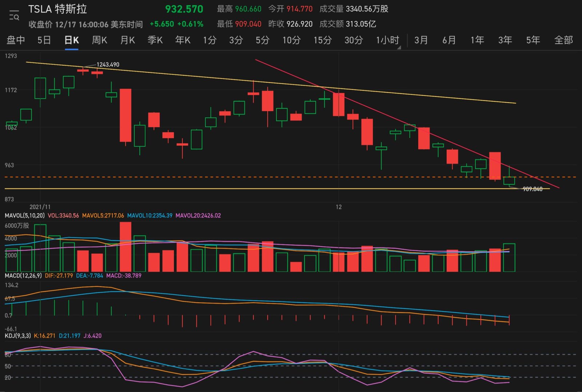The width and height of the screenshot is (582, 392).
Task: Set range to 6月
Action: click(449, 40)
